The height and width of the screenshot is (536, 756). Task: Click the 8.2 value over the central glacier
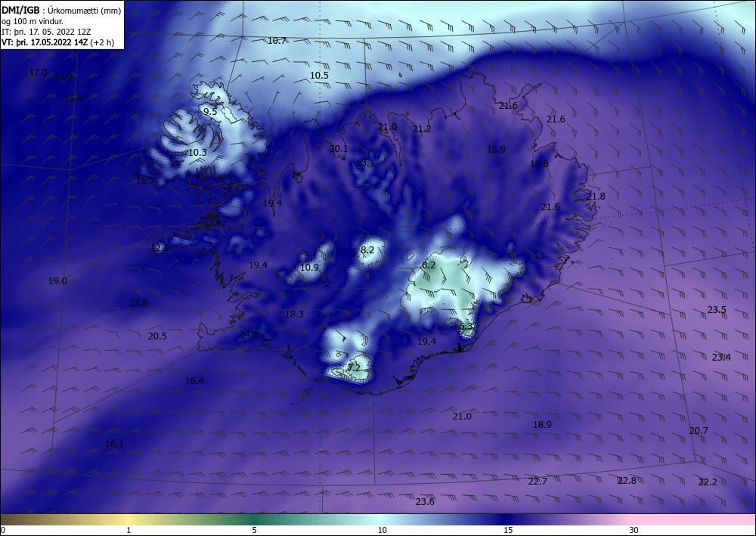[367, 250]
